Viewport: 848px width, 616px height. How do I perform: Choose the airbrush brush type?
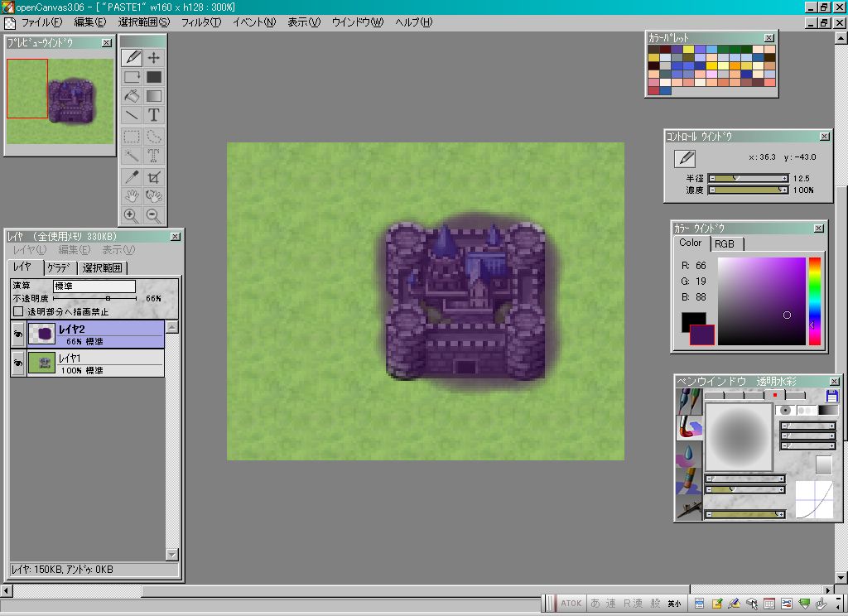[x=690, y=508]
